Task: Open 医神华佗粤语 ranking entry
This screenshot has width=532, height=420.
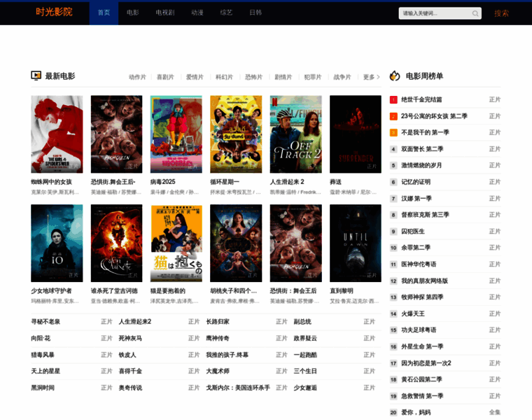Action: 419,265
